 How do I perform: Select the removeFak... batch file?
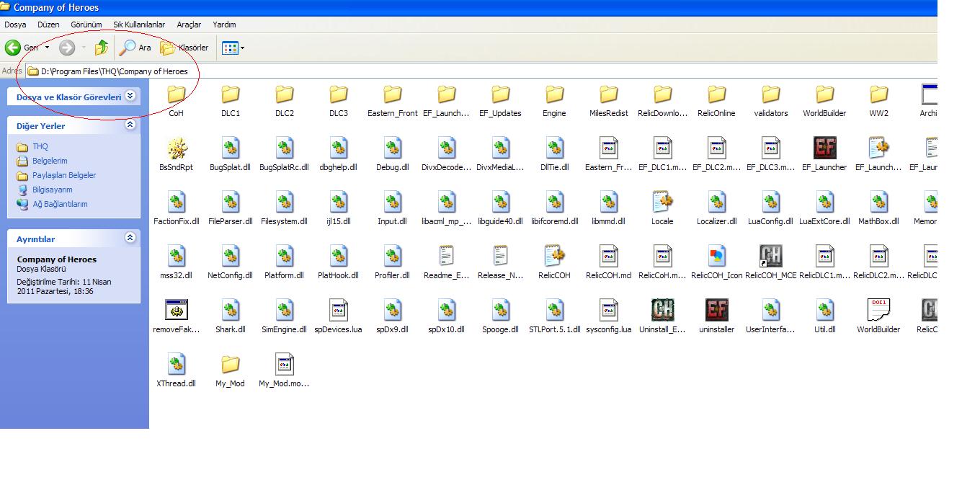[176, 317]
